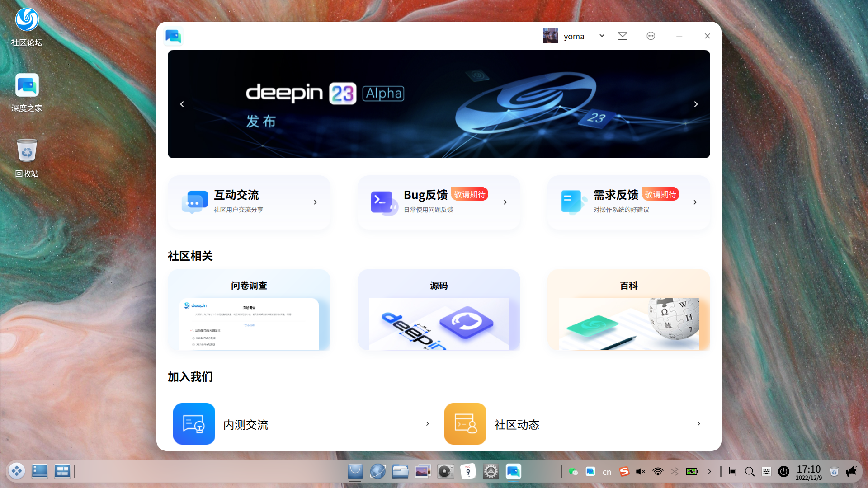This screenshot has height=488, width=868.
Task: Open the 深度之家 desktop shortcut
Action: [x=27, y=93]
